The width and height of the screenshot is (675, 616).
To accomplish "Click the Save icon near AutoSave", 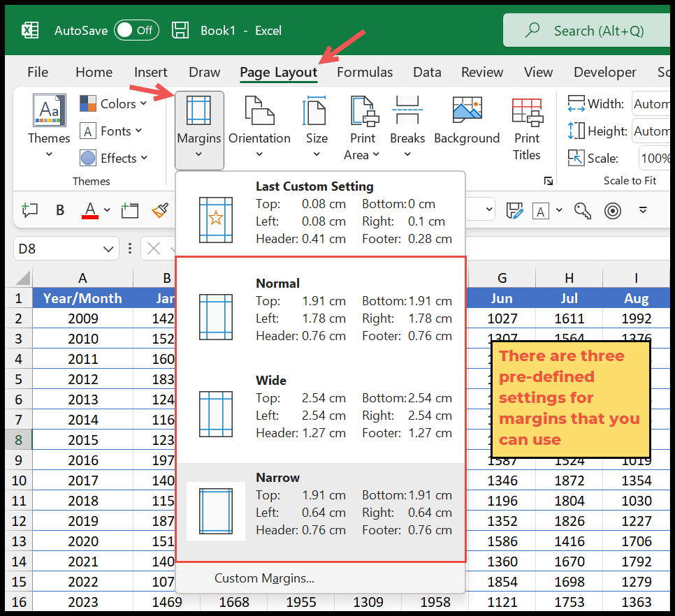I will point(181,29).
